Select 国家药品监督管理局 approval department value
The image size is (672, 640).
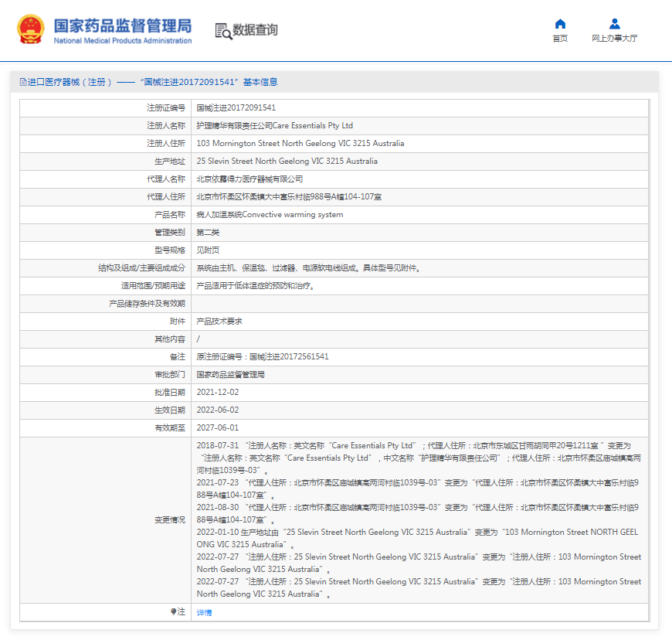pyautogui.click(x=231, y=375)
